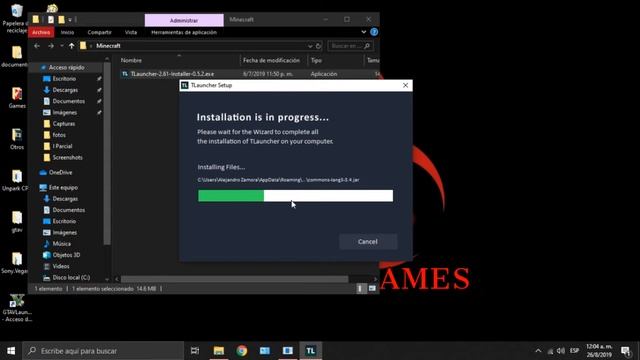Open Explorer help question mark icon

point(374,32)
